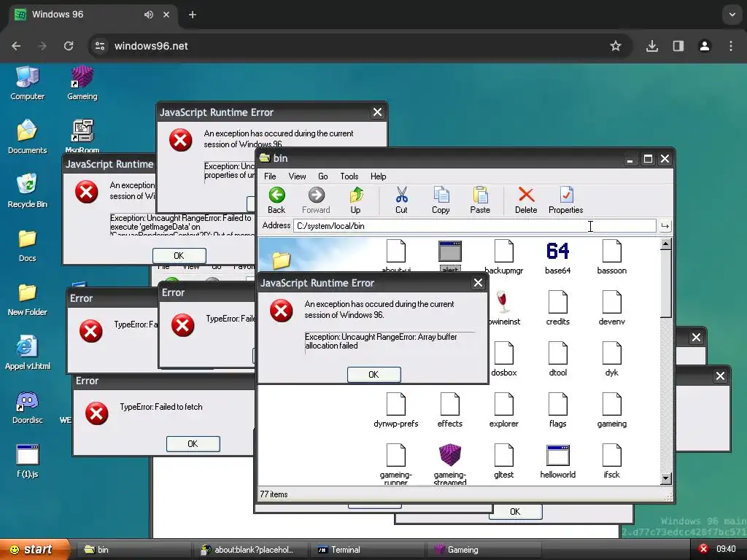Click OK on the getImageData RangeError dialog

(179, 256)
